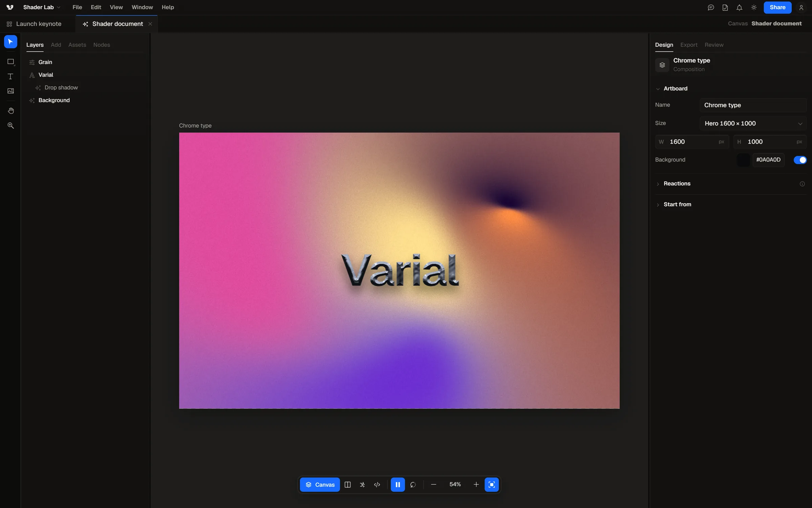Image resolution: width=812 pixels, height=508 pixels.
Task: Expand the Start from section
Action: tap(658, 205)
